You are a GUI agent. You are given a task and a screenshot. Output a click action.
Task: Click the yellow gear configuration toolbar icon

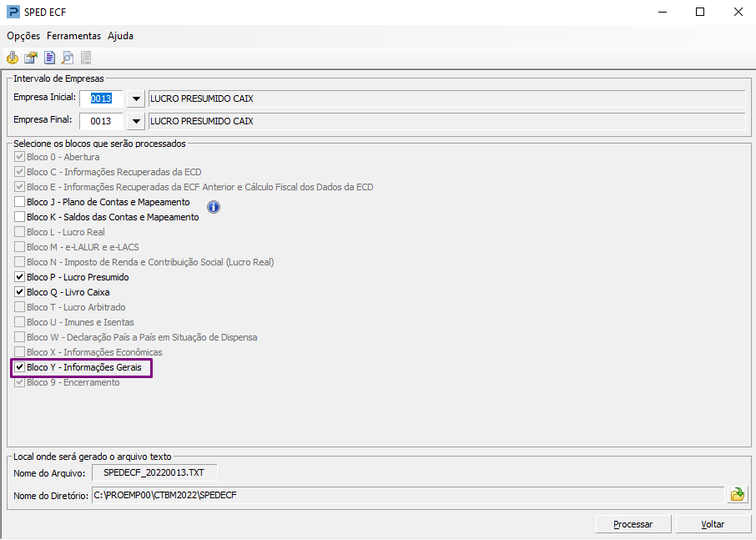pyautogui.click(x=13, y=58)
